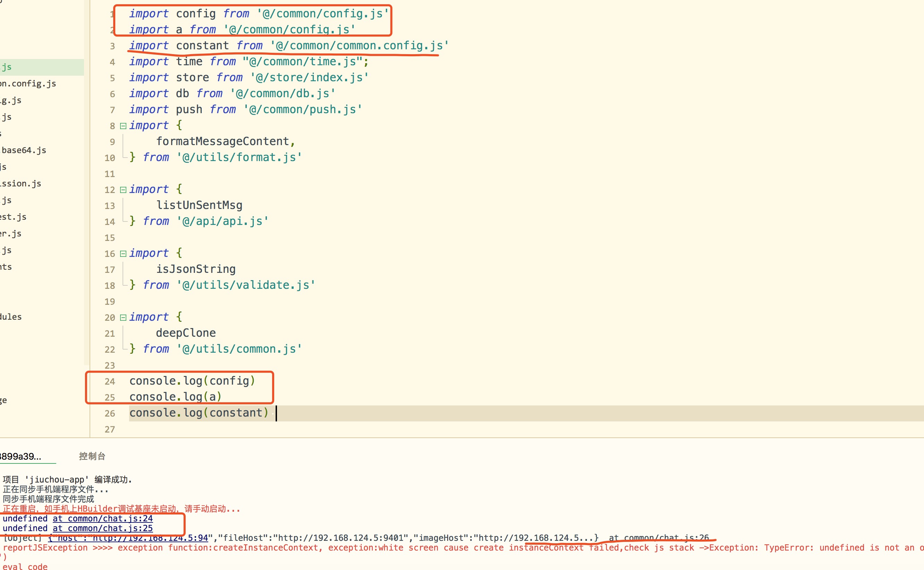
Task: Click the '@/common/common.config.js' import path
Action: (359, 45)
